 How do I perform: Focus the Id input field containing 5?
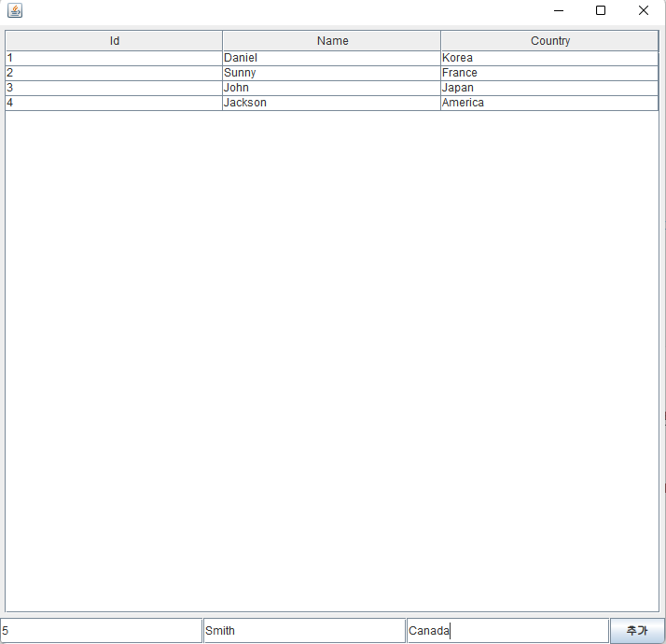[x=101, y=630]
